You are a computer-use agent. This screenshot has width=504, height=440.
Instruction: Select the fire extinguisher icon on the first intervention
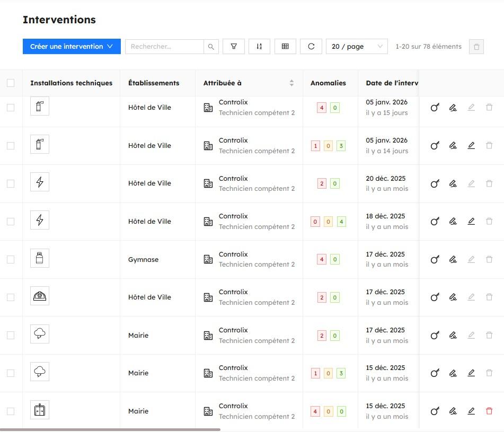click(39, 106)
